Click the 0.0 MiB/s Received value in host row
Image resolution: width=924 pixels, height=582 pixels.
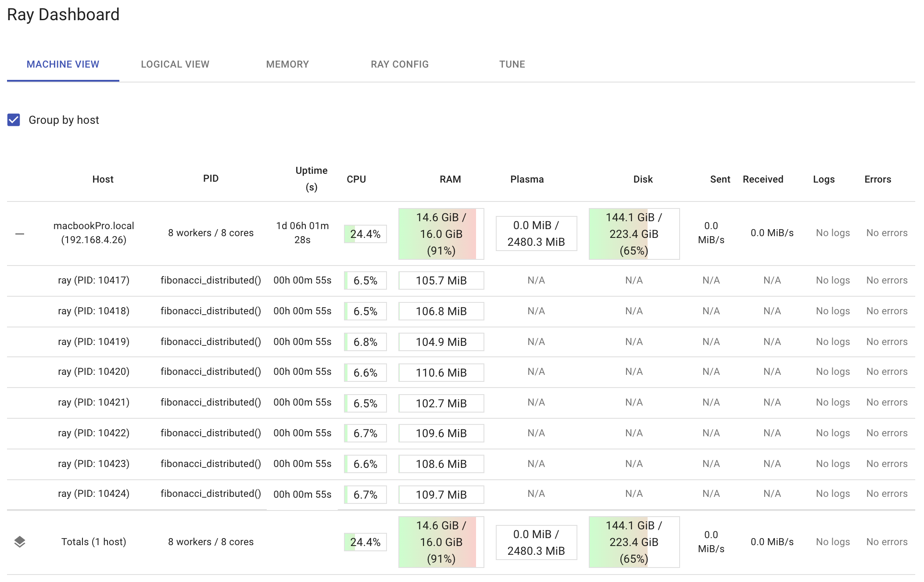click(x=772, y=233)
